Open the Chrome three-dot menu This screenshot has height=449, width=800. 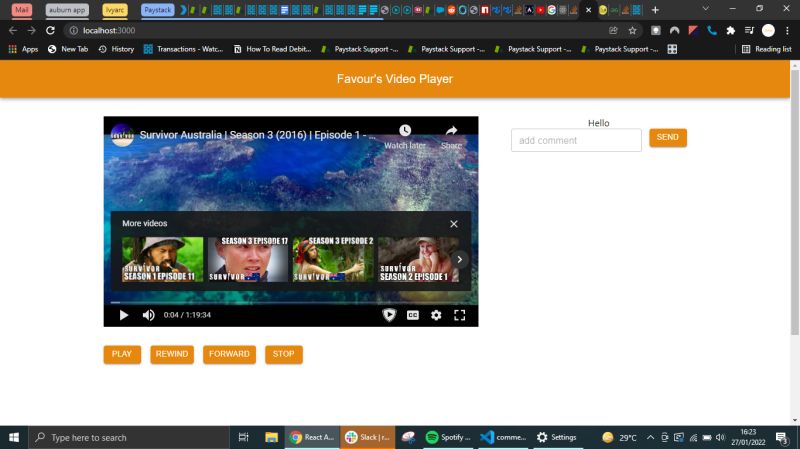click(787, 31)
